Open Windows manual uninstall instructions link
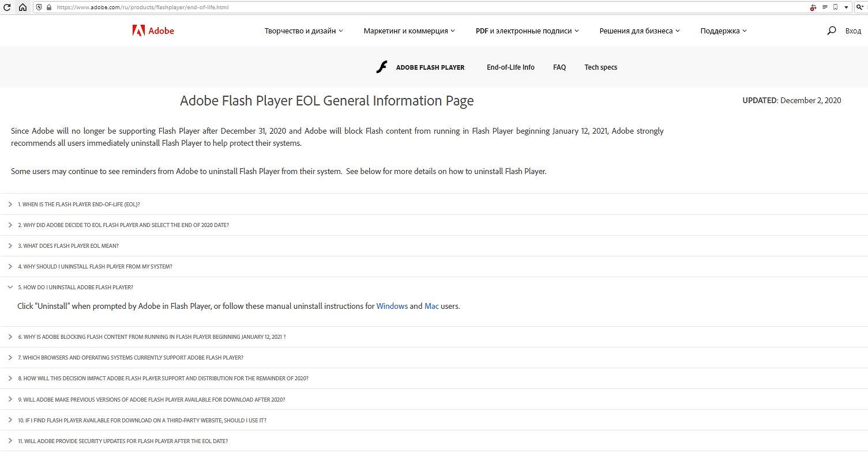This screenshot has height=465, width=868. (x=392, y=306)
